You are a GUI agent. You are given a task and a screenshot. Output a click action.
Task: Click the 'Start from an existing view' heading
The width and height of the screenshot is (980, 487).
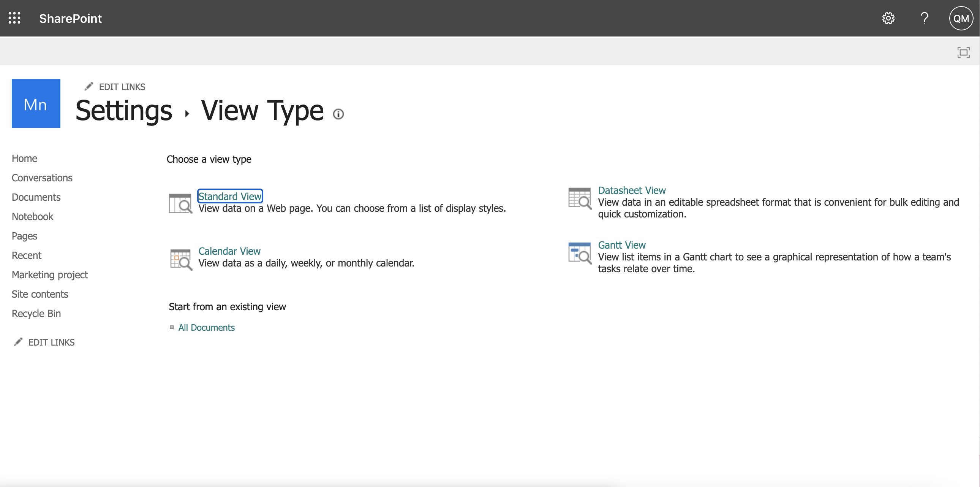point(228,307)
